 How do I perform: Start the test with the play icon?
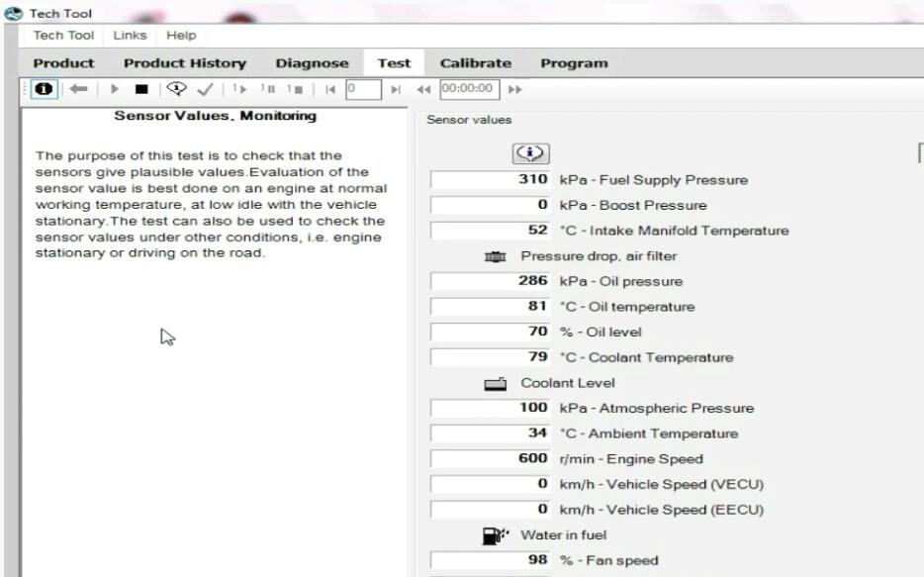(x=115, y=89)
